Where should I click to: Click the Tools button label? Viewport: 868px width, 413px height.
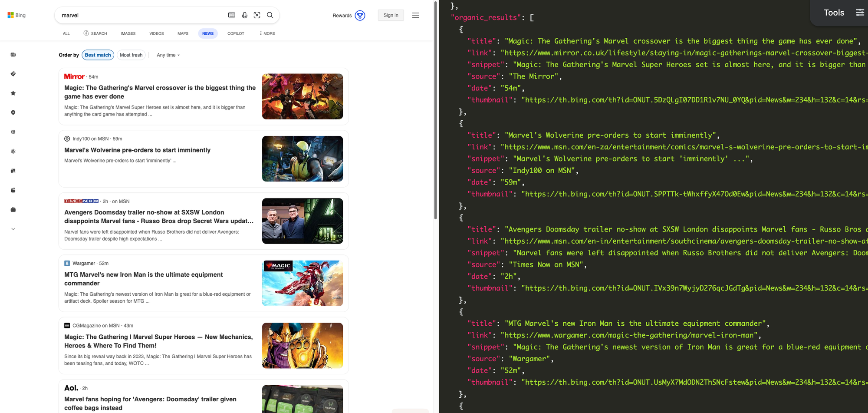click(834, 13)
